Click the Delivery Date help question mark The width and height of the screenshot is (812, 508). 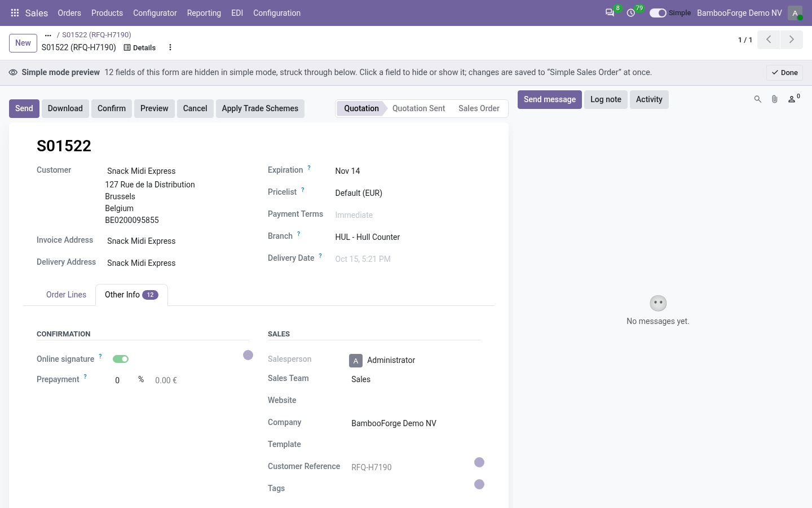[320, 256]
